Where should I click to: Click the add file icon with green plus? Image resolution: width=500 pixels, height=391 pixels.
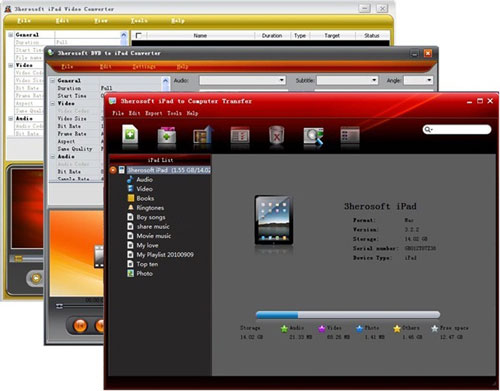tap(130, 134)
